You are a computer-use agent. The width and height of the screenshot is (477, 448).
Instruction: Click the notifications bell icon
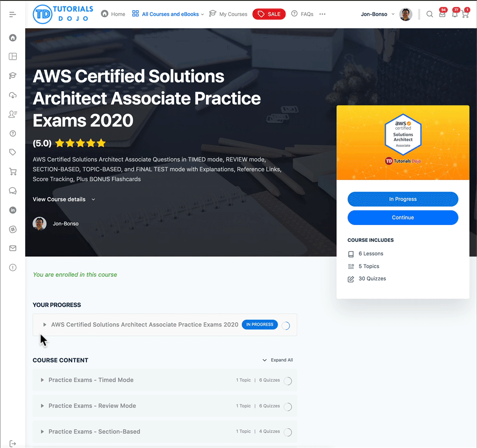[x=454, y=14]
